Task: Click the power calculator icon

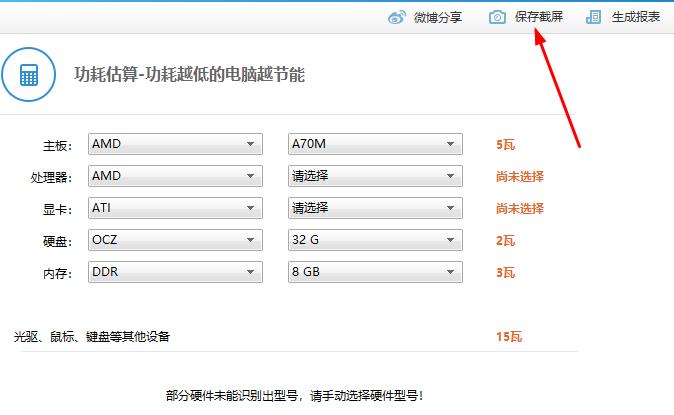Action: click(x=28, y=74)
